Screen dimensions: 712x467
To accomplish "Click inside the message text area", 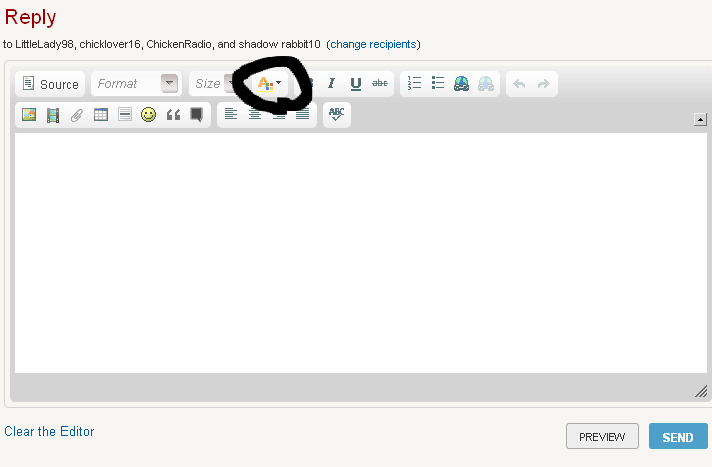I will 360,250.
